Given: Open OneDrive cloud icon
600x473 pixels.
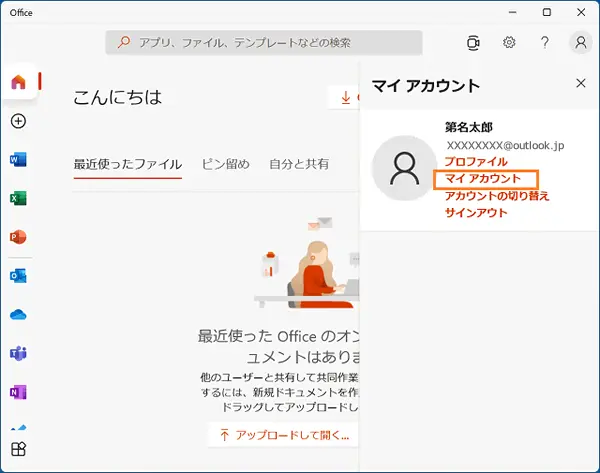Looking at the screenshot, I should point(18,315).
